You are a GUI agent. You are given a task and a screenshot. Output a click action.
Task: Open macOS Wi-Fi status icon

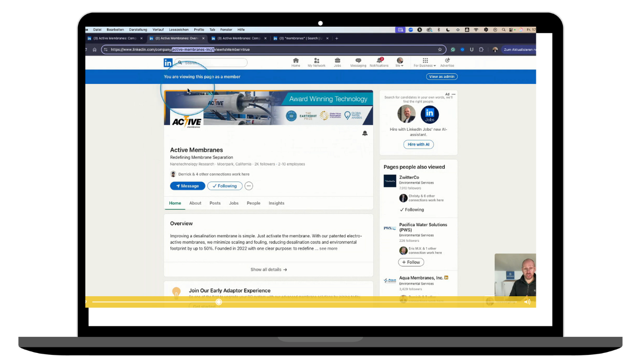tap(476, 30)
